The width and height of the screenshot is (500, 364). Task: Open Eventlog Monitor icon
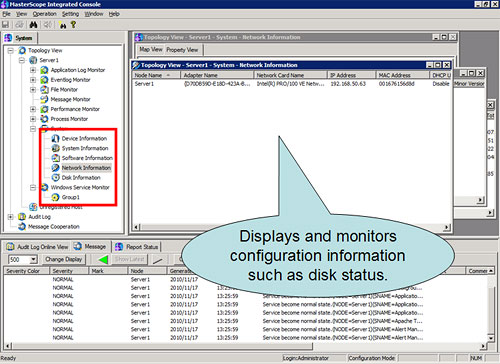44,80
